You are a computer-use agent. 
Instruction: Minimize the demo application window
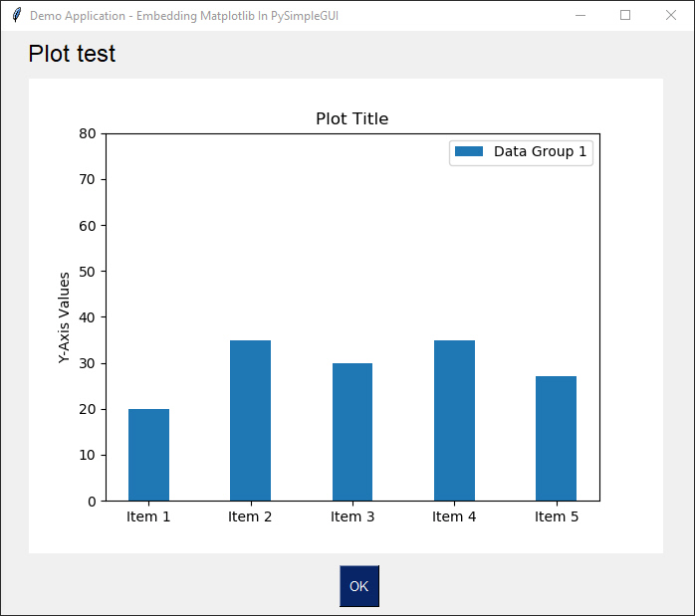[x=580, y=15]
